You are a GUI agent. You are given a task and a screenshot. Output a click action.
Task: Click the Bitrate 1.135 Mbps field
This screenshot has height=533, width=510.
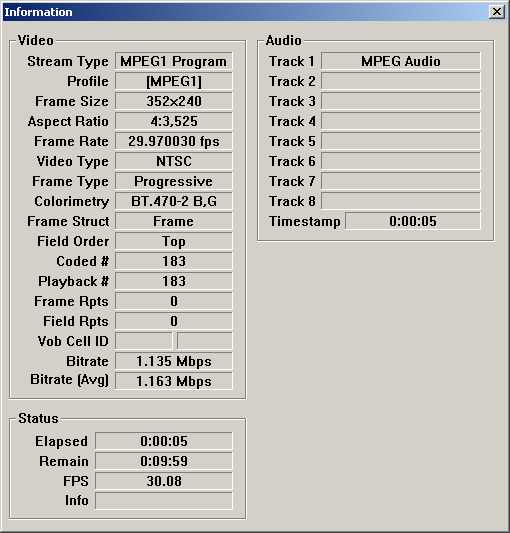click(174, 361)
